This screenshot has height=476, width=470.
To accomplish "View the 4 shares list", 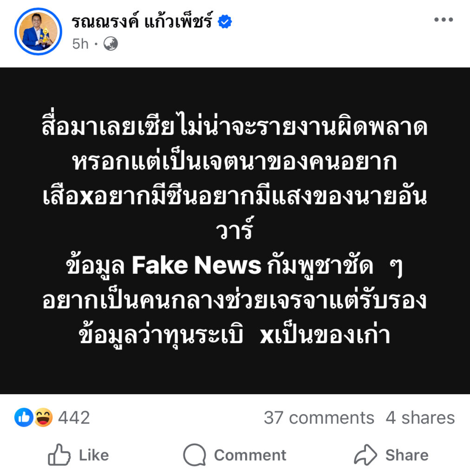I will pyautogui.click(x=420, y=417).
